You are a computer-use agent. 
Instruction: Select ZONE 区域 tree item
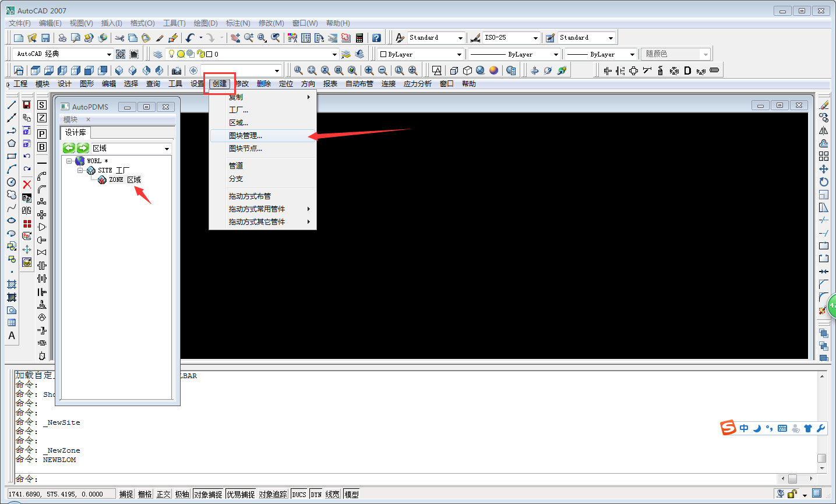(x=125, y=179)
